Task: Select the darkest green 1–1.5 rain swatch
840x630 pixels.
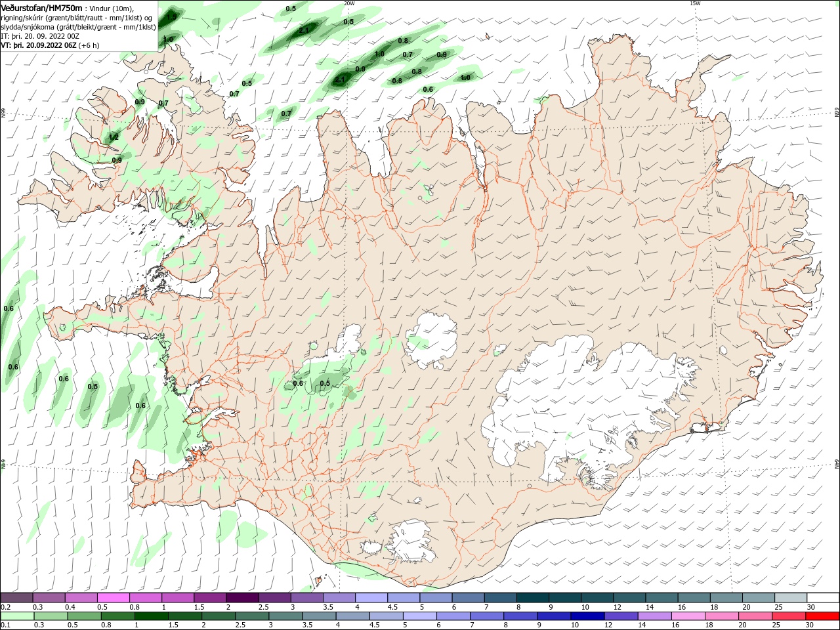Action: 152,616
